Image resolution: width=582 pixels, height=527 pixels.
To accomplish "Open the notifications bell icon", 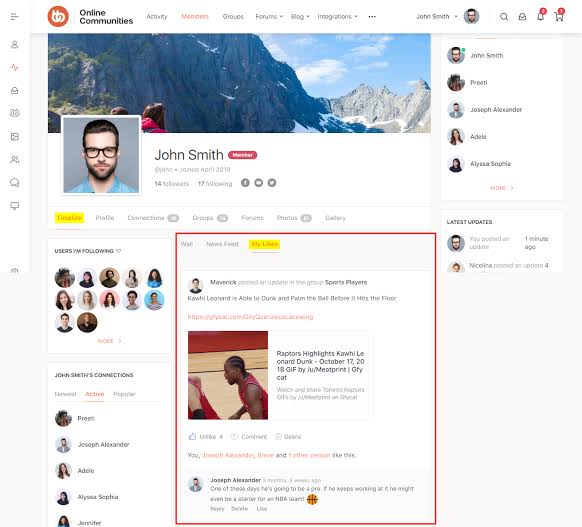I will [x=540, y=16].
